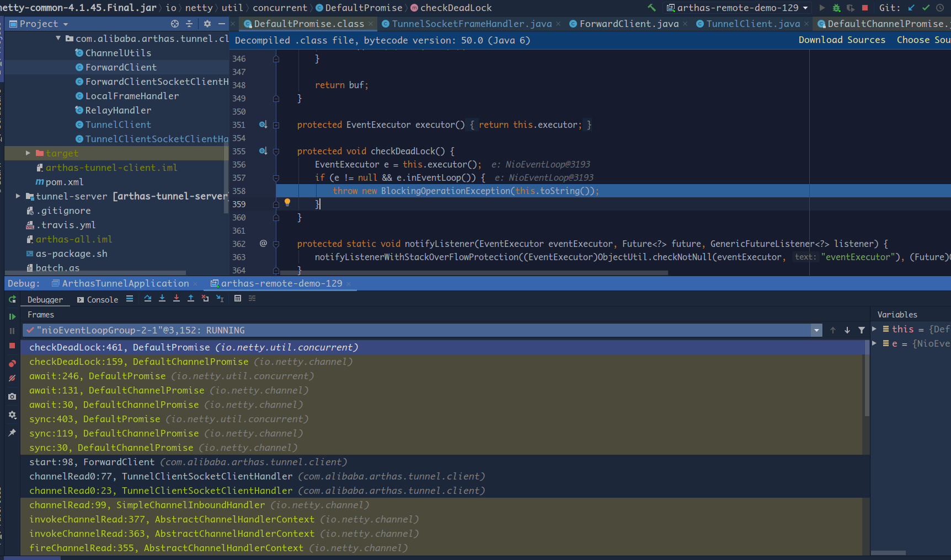Click the Step Out debugger icon
Image resolution: width=951 pixels, height=560 pixels.
pos(191,298)
